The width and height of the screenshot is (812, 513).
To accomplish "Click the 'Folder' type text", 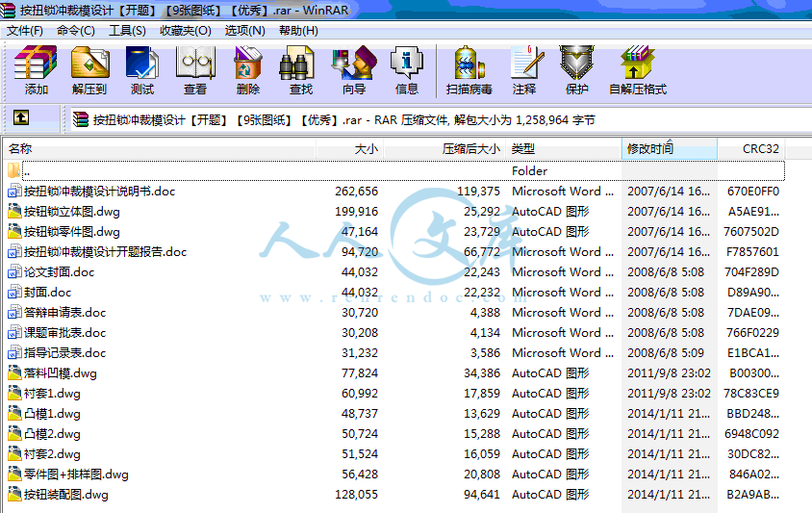I will pos(529,171).
